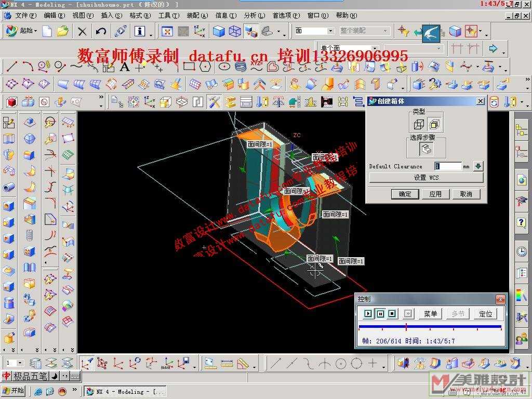Click the Delete X icon
The image size is (532, 399).
tap(82, 32)
